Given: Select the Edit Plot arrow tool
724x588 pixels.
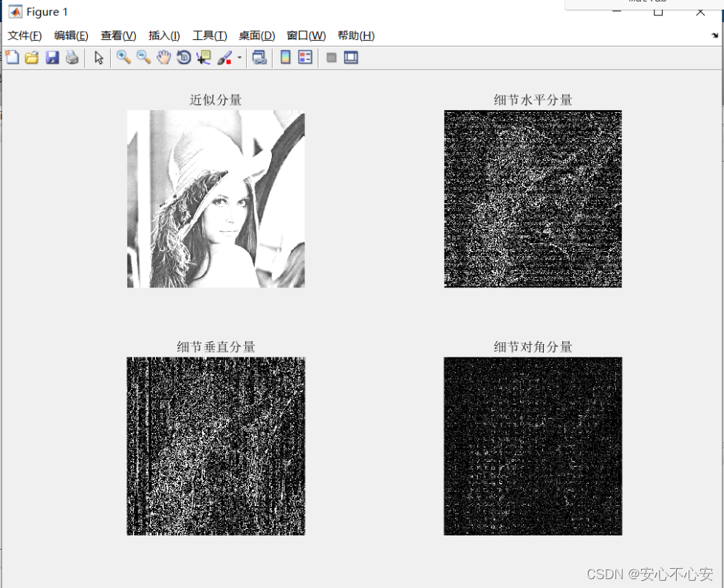Looking at the screenshot, I should pos(98,58).
